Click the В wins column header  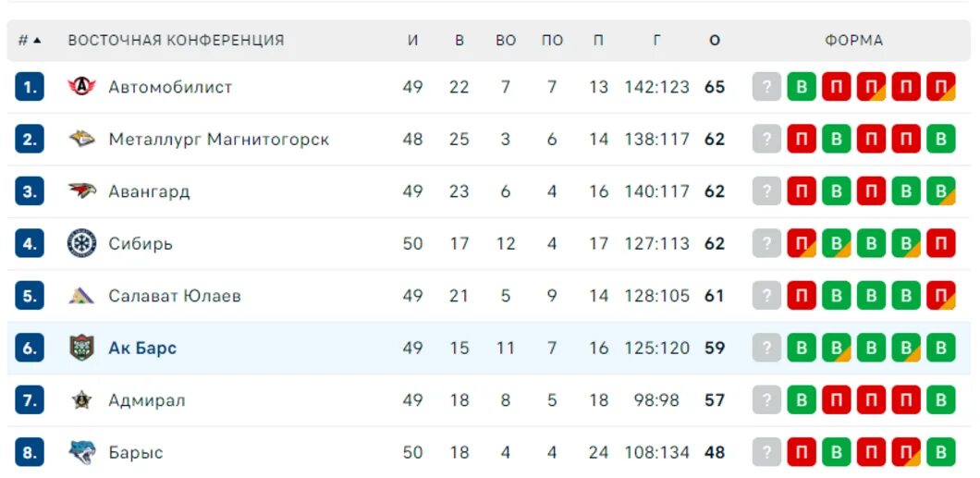[459, 41]
